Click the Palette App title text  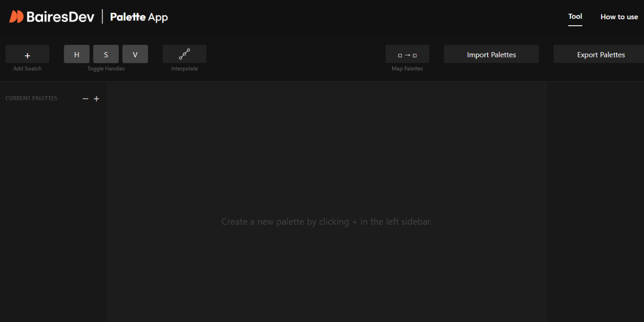139,17
